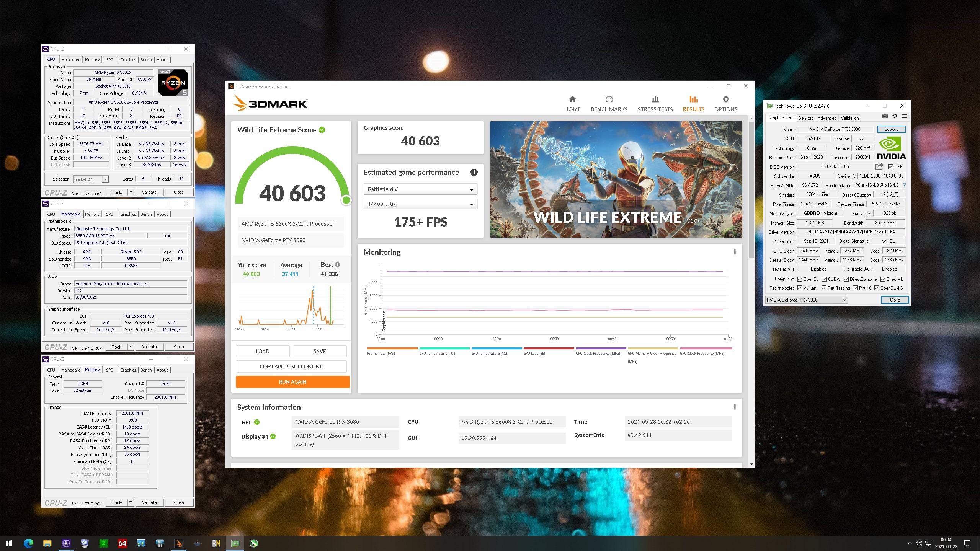Open File Explorer from the taskbar

47,543
